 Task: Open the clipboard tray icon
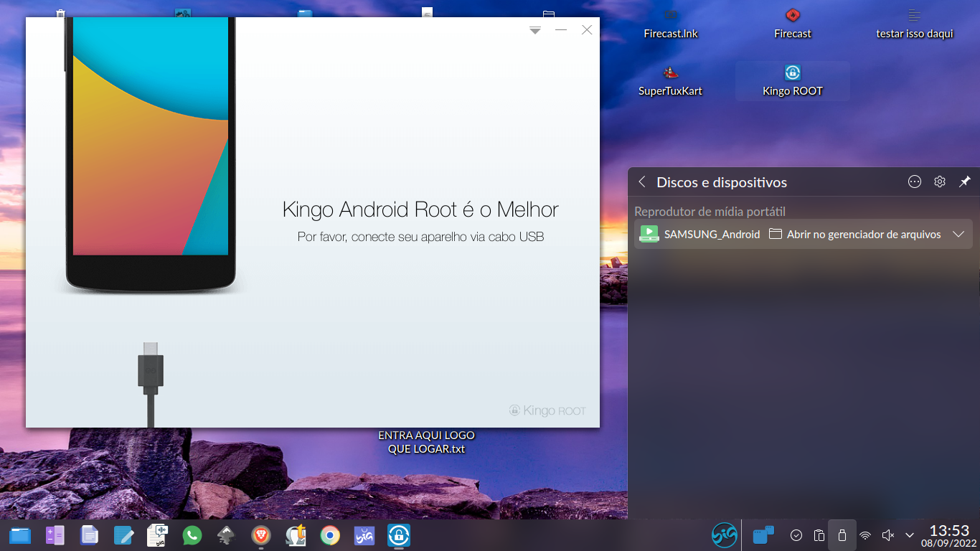point(819,535)
